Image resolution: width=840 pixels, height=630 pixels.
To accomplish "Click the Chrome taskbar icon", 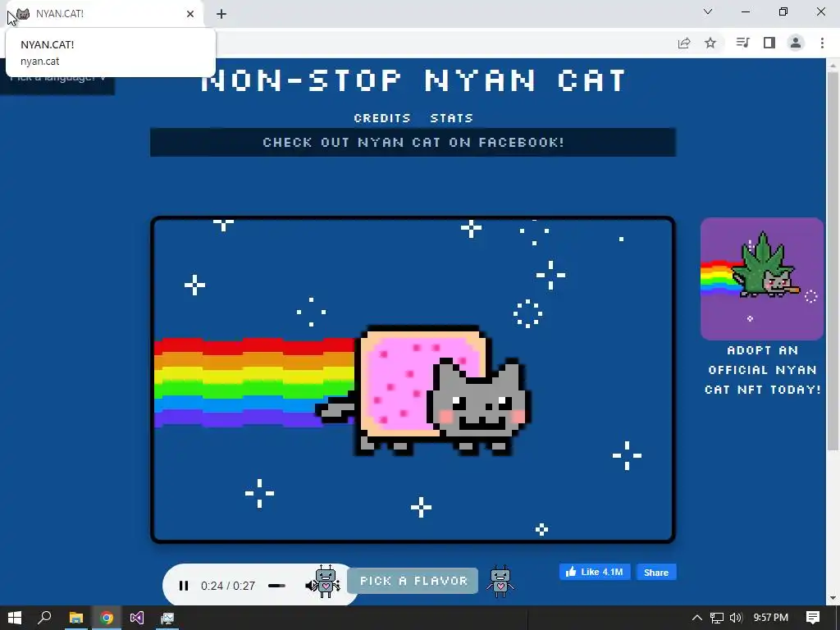I will pyautogui.click(x=107, y=618).
